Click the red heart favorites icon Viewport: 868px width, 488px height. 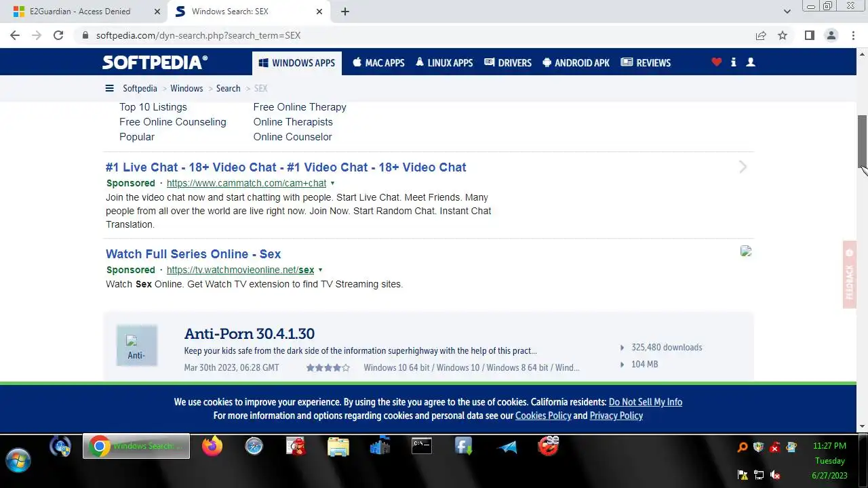click(x=716, y=62)
